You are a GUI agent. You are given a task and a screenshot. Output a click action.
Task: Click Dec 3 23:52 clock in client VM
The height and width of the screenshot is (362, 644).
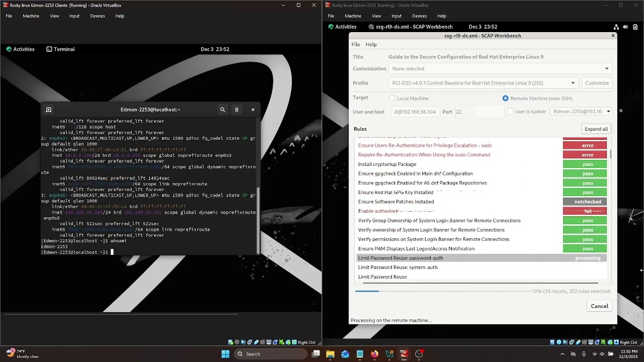click(215, 49)
